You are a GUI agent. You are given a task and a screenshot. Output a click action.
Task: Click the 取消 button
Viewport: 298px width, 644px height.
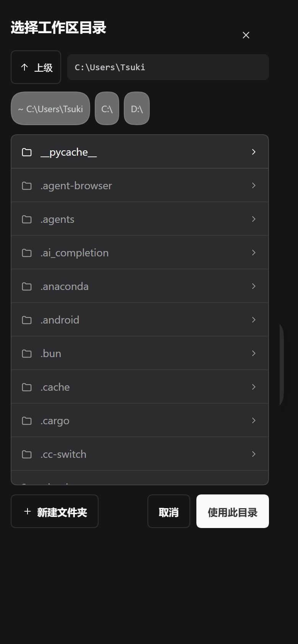point(169,511)
